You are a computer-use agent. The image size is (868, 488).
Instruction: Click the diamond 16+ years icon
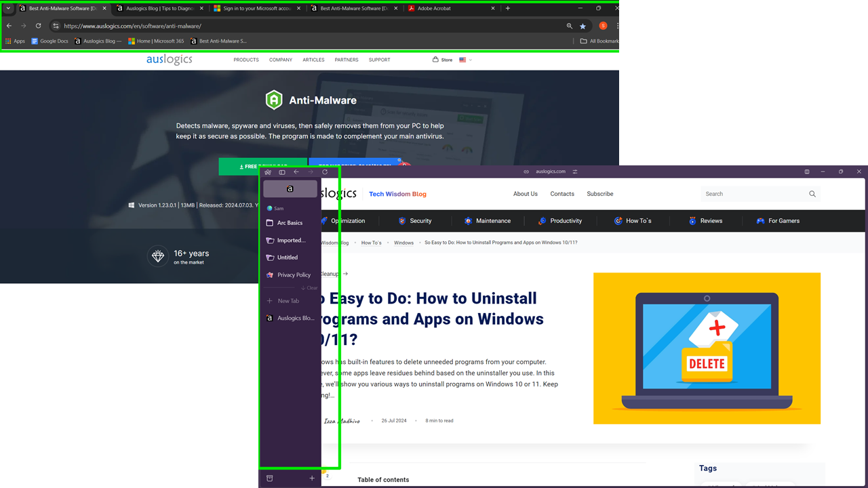click(158, 256)
